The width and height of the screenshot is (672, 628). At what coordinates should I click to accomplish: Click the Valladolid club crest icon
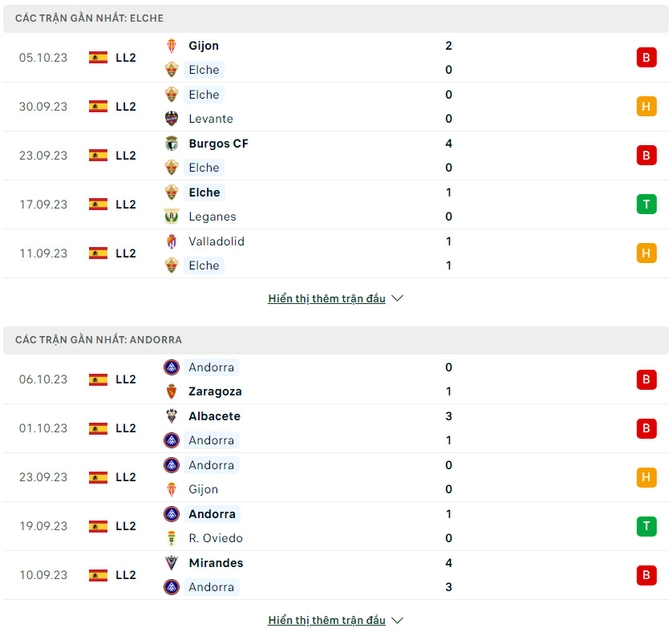172,241
